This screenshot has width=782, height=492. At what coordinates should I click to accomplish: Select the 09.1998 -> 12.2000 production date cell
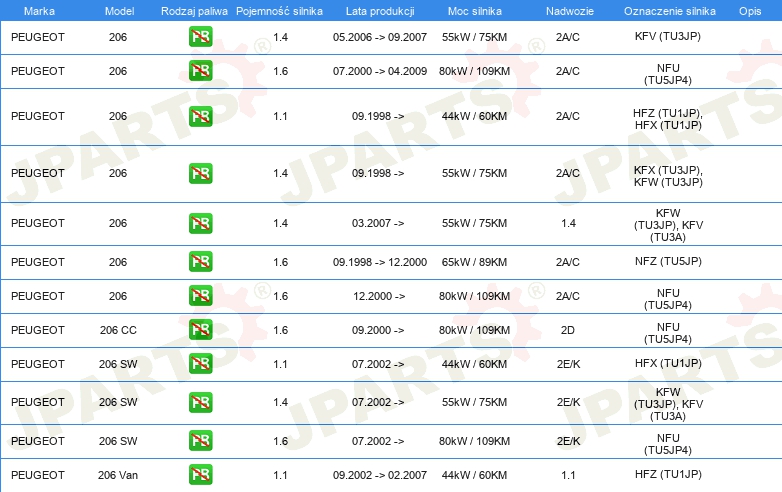tap(380, 262)
